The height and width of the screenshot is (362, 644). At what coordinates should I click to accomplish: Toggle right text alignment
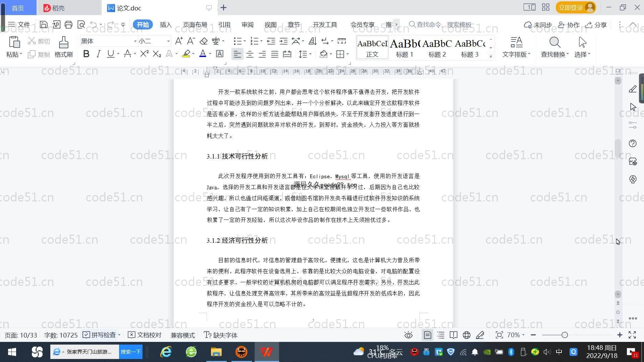click(262, 54)
